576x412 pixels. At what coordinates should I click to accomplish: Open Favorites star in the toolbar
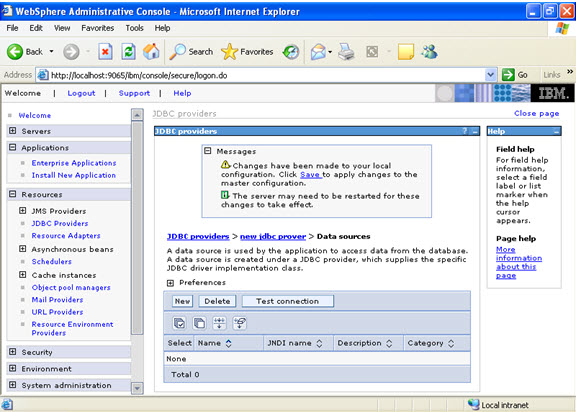[x=229, y=52]
